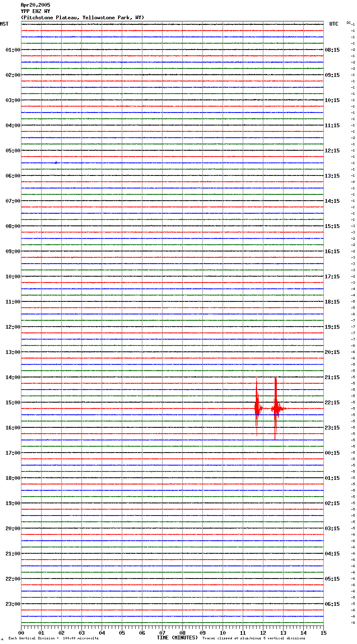The height and width of the screenshot is (644, 357).
Task: Click the 15 minute axis tick label
Action: click(x=323, y=633)
